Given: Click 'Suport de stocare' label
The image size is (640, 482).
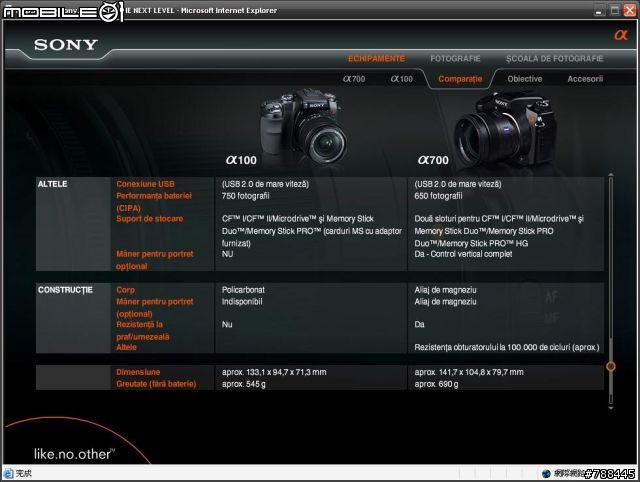Looking at the screenshot, I should (x=149, y=219).
